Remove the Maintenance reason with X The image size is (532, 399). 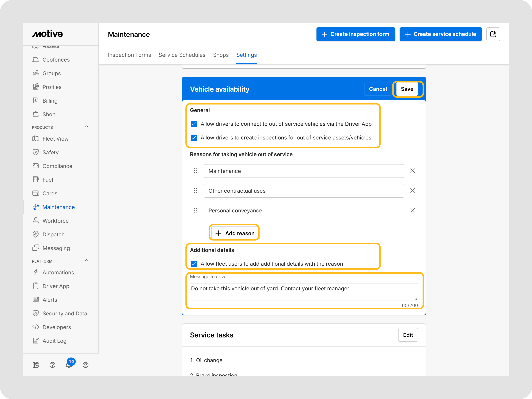click(413, 171)
